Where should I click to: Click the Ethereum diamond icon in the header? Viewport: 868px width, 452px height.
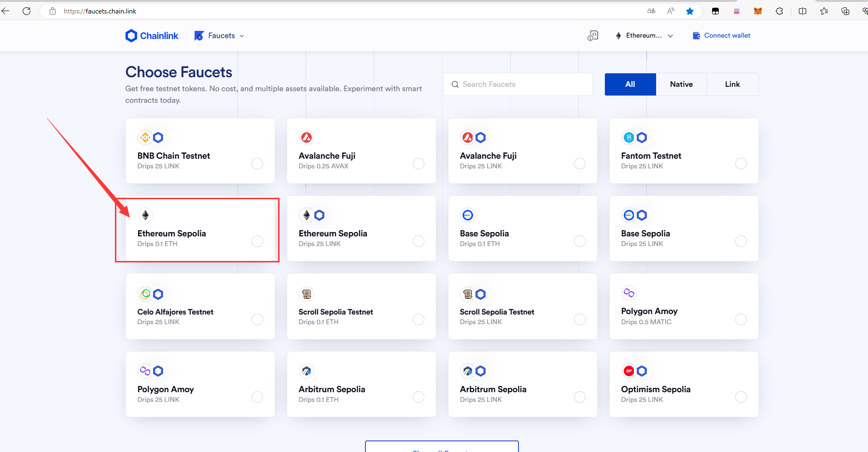[618, 36]
